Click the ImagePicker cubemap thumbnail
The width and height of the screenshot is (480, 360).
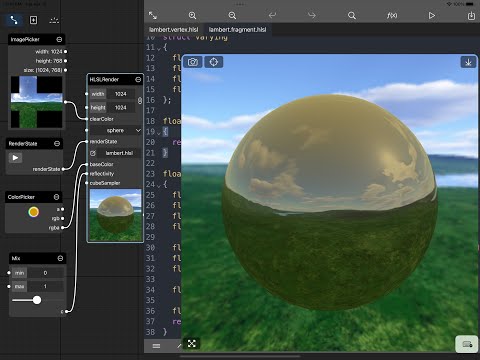pos(37,102)
